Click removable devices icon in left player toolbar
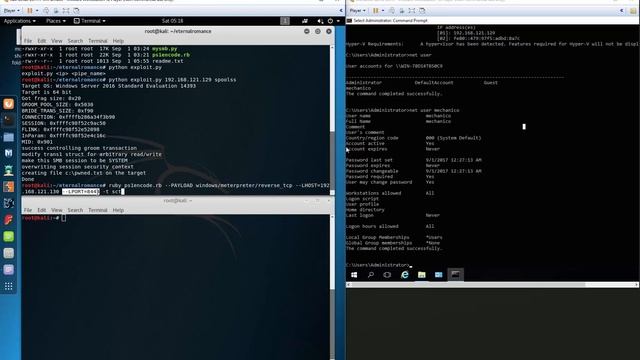 point(56,11)
